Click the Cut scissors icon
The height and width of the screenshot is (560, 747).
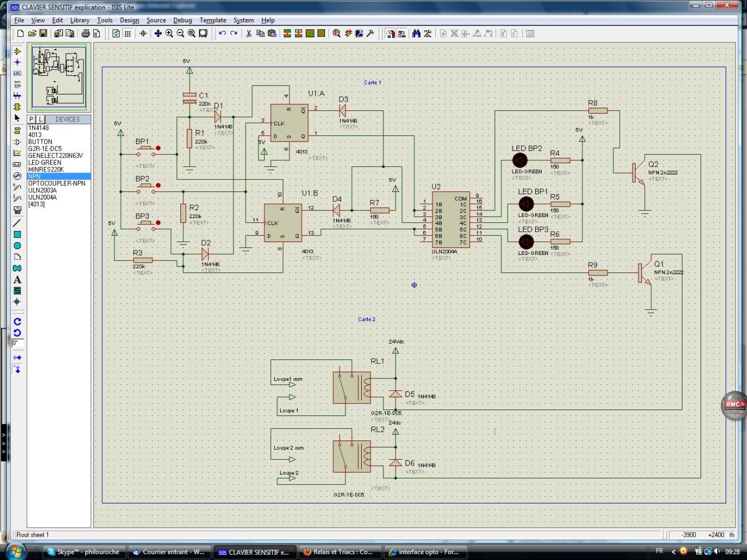[249, 33]
